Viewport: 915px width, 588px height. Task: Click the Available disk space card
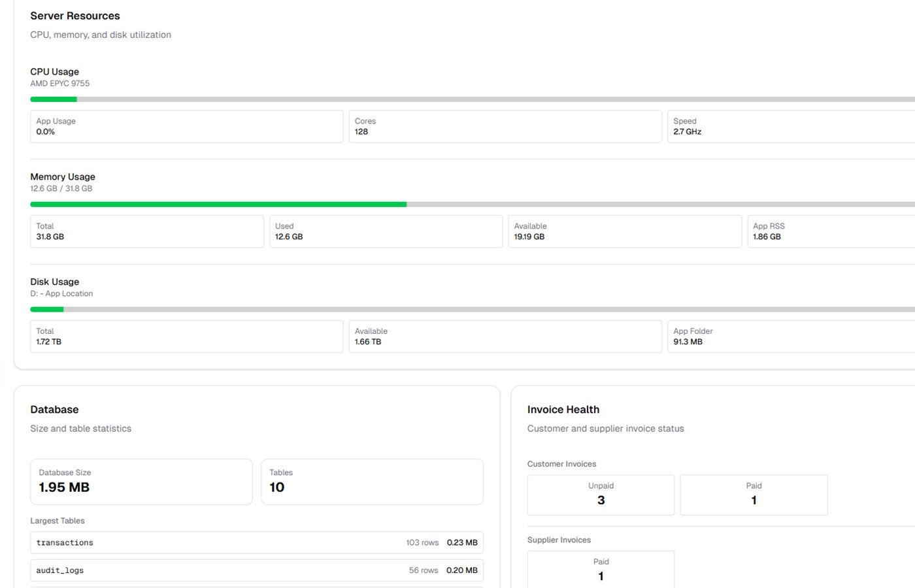(x=504, y=336)
